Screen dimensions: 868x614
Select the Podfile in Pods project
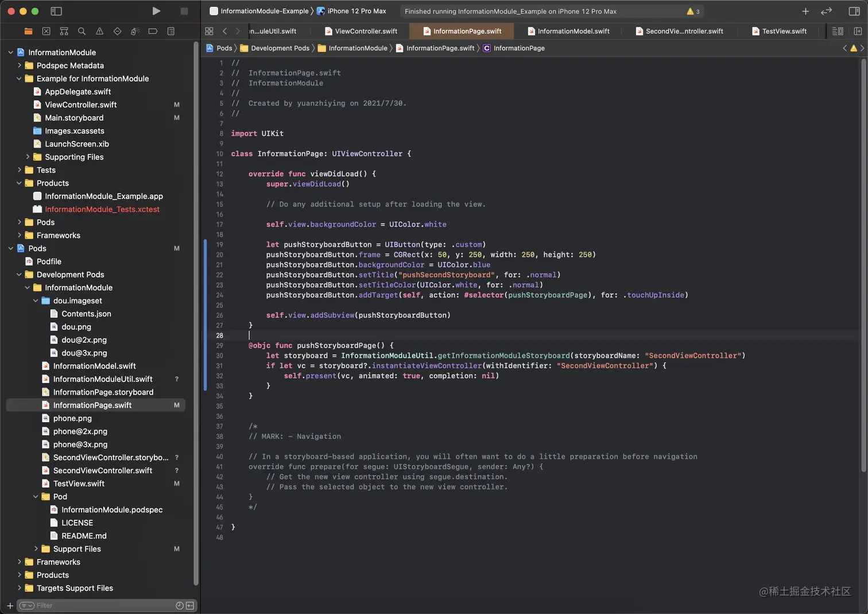(x=49, y=261)
